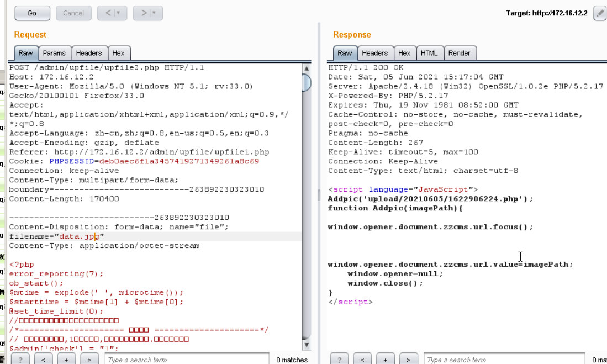
Task: Select the Response Raw tab
Action: (x=345, y=53)
